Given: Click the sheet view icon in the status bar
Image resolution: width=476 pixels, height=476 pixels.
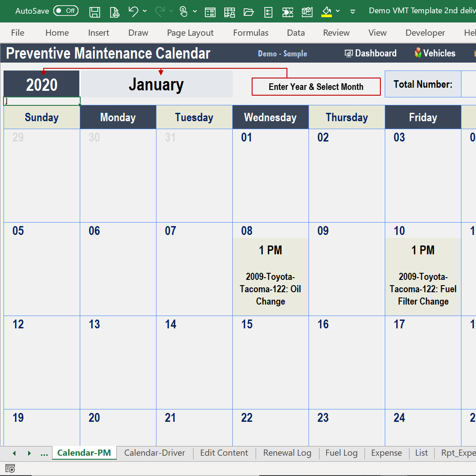Looking at the screenshot, I should pos(10,468).
